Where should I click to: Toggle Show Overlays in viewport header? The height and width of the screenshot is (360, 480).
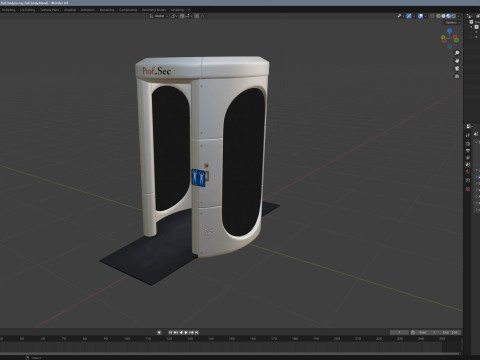click(x=420, y=16)
